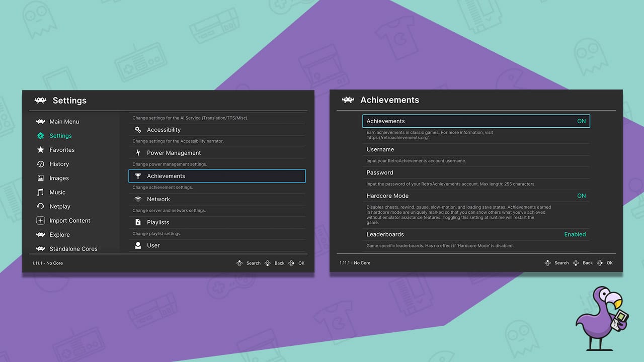
Task: Click the Music note icon
Action: 42,192
